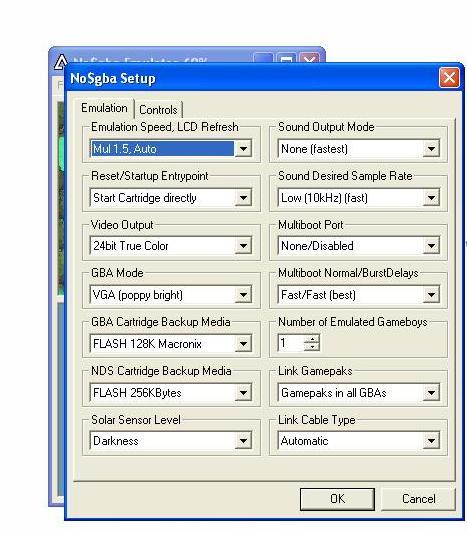
Task: Expand the Solar Sensor Level dropdown
Action: [x=243, y=441]
